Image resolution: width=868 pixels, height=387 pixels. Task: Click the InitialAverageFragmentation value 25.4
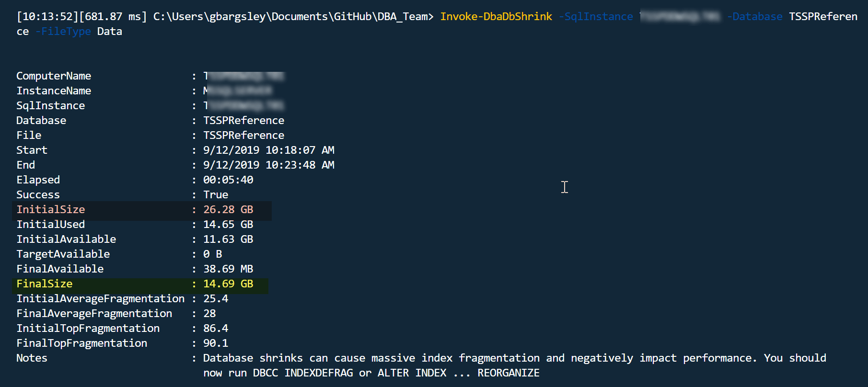216,298
